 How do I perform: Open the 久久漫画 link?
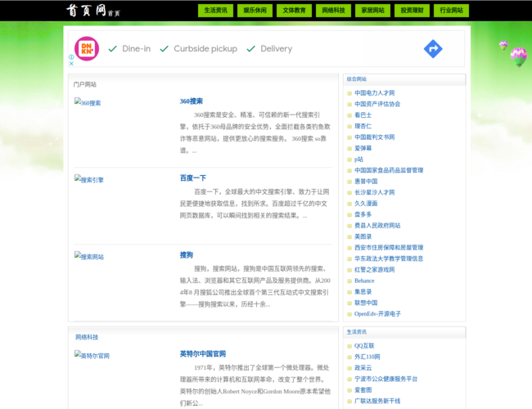(366, 204)
